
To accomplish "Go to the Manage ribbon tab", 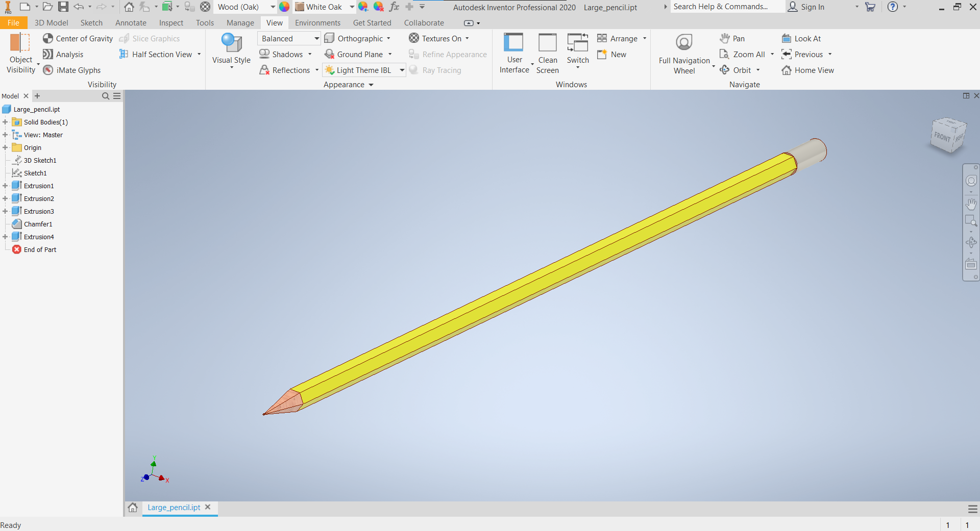I will tap(240, 22).
